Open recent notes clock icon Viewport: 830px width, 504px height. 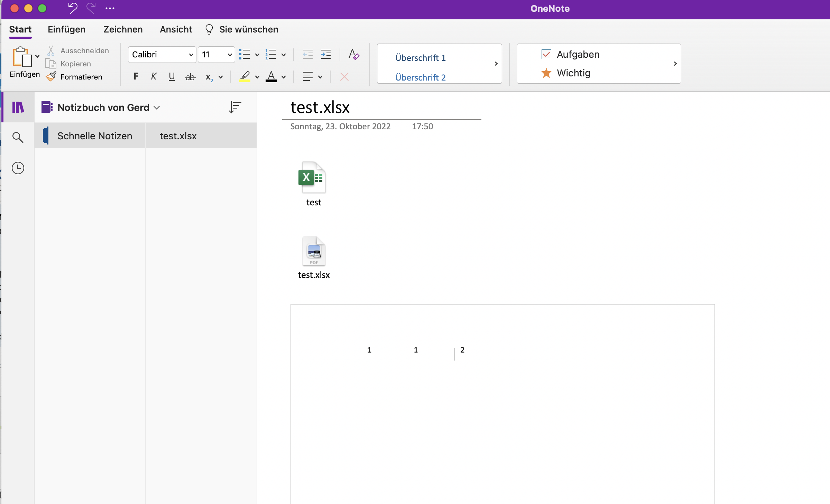pyautogui.click(x=18, y=168)
